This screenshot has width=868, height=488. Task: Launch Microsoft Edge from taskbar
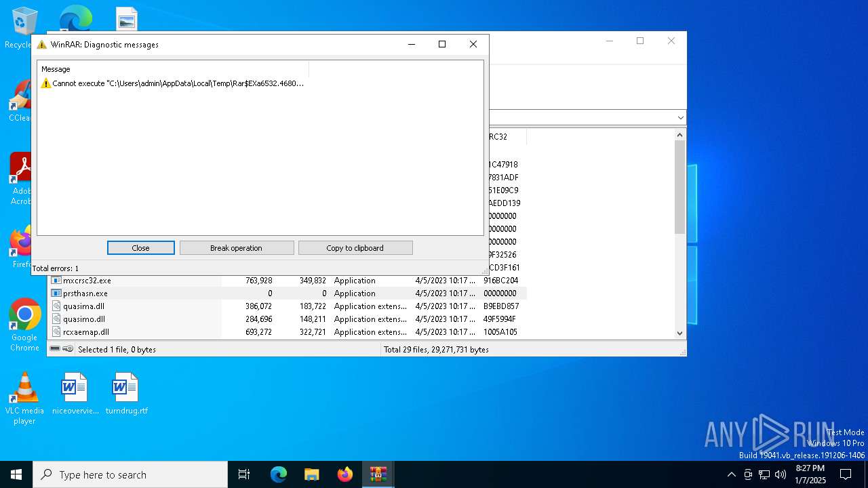[x=279, y=474]
